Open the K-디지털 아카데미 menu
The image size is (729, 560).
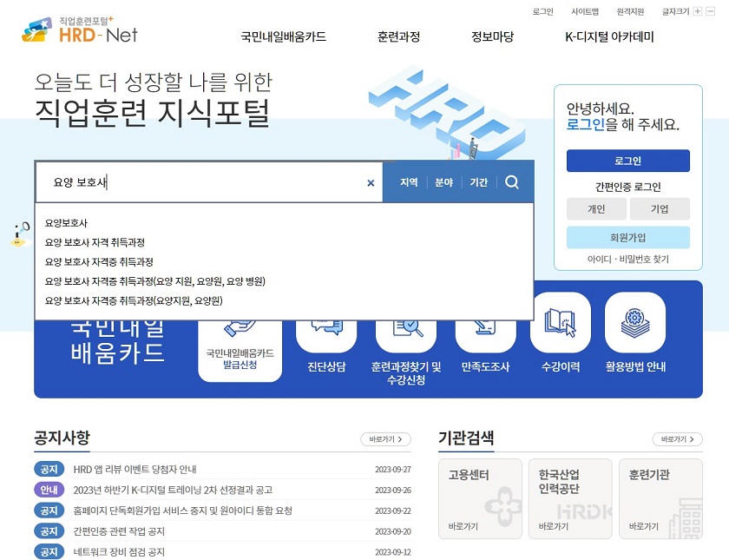tap(609, 36)
